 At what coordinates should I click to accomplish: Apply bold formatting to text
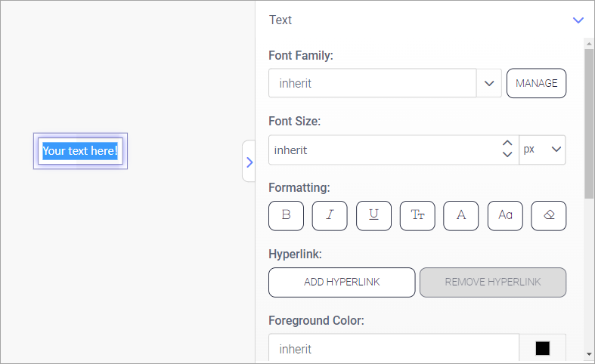tap(286, 215)
